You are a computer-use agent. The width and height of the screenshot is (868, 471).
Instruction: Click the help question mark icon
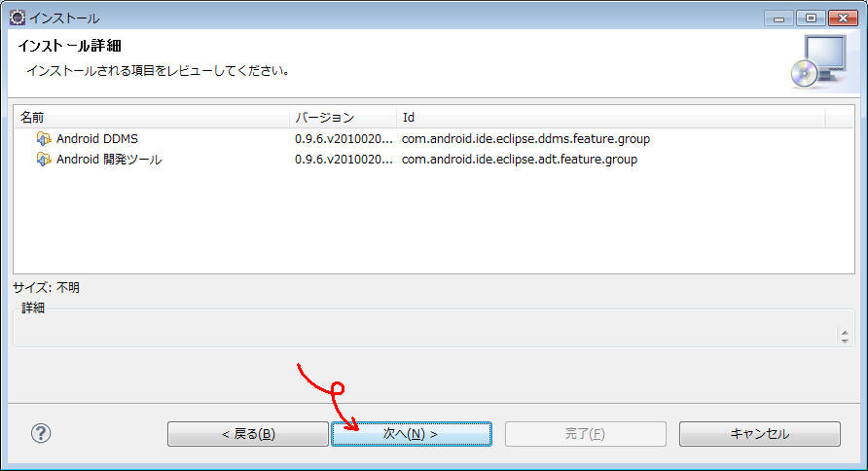click(x=41, y=433)
